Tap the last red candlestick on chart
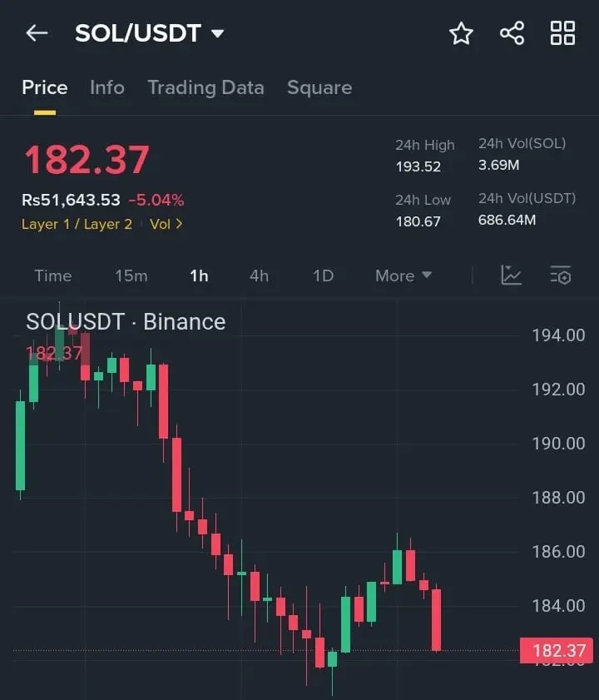Image resolution: width=599 pixels, height=700 pixels. click(x=436, y=619)
